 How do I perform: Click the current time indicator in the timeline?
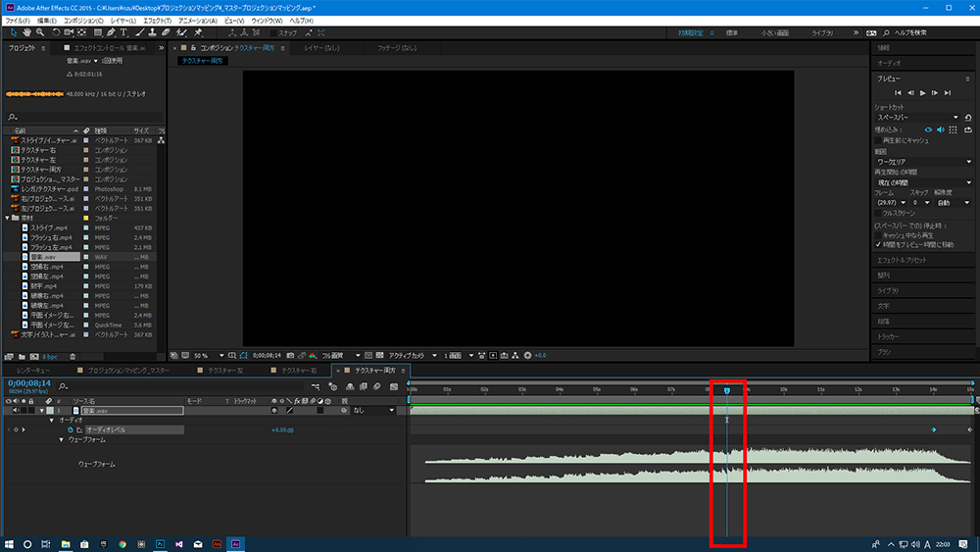pyautogui.click(x=726, y=391)
